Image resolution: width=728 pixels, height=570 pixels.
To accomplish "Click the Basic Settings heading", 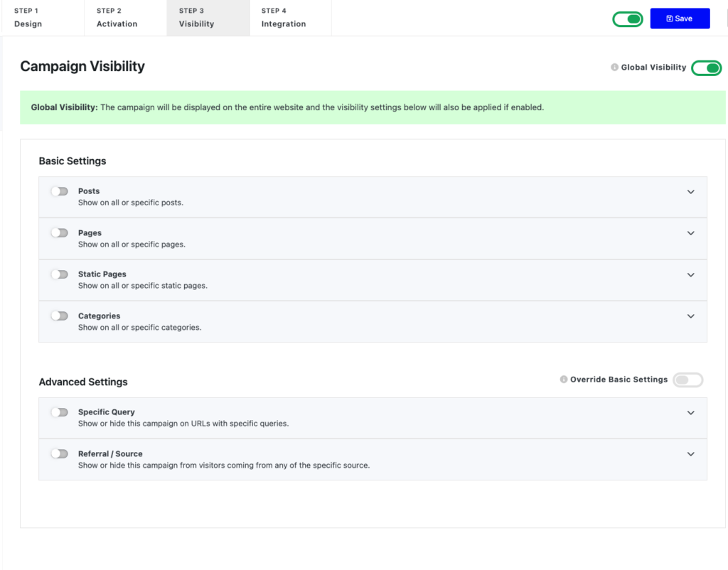I will (x=73, y=161).
